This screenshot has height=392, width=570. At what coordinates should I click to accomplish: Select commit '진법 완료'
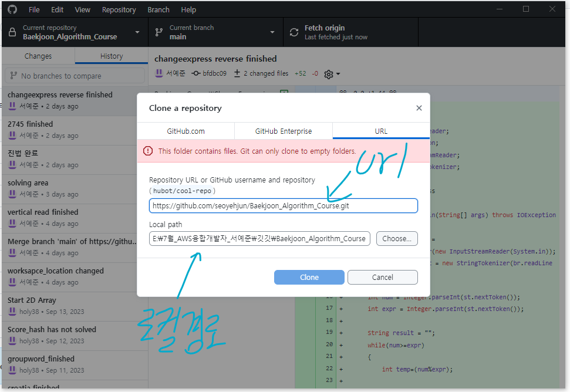click(x=70, y=159)
